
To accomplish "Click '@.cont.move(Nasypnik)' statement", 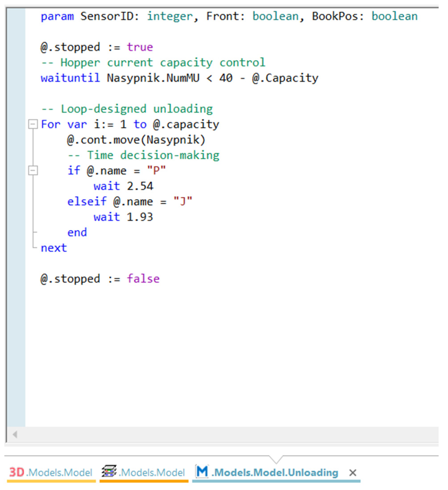I will pos(136,140).
